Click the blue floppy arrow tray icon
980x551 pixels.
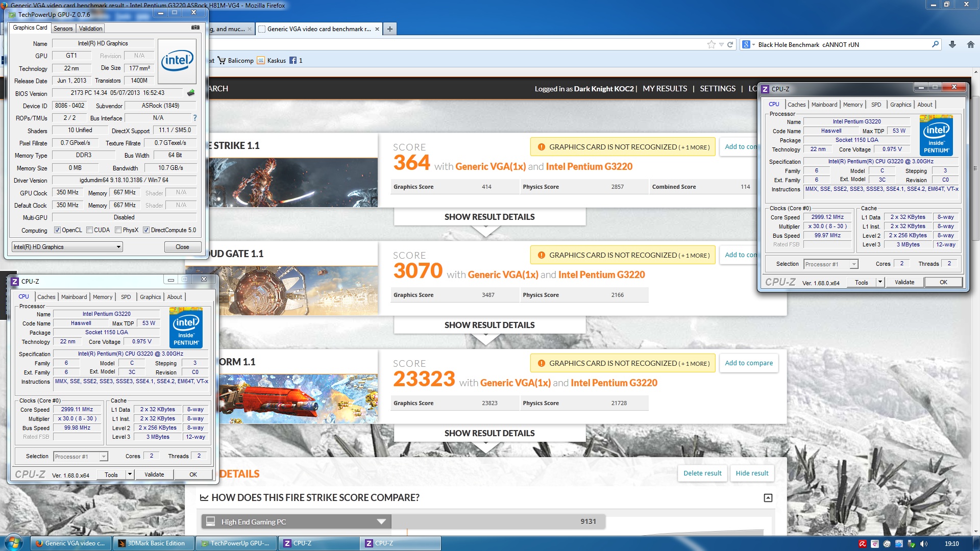(x=899, y=543)
